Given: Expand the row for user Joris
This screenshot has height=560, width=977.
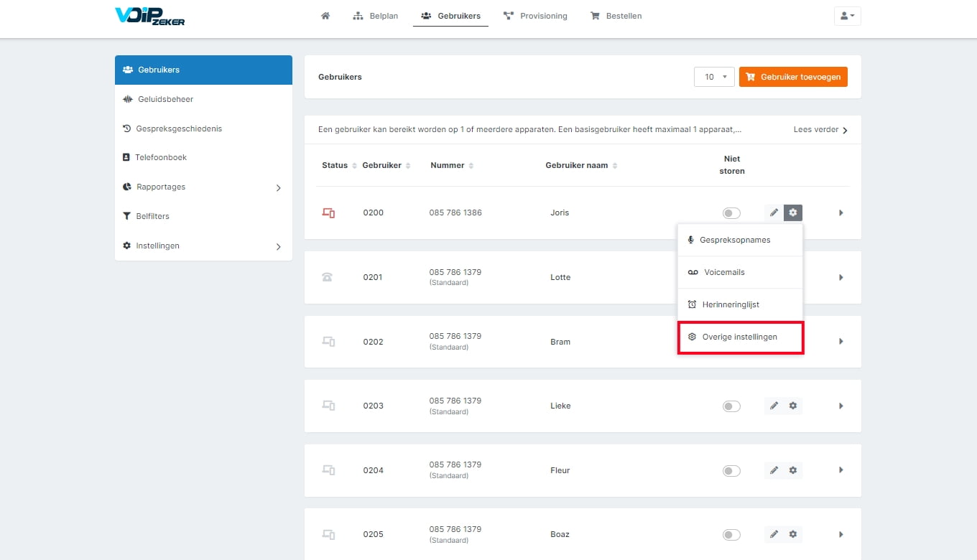Looking at the screenshot, I should click(x=841, y=213).
